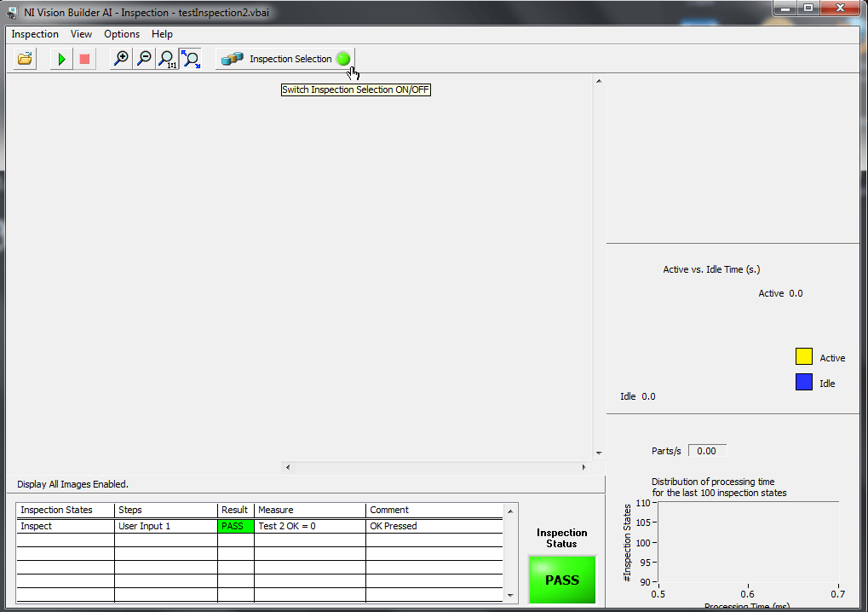This screenshot has height=612, width=868.
Task: Select the Zoom In magnifier tool
Action: pos(120,58)
